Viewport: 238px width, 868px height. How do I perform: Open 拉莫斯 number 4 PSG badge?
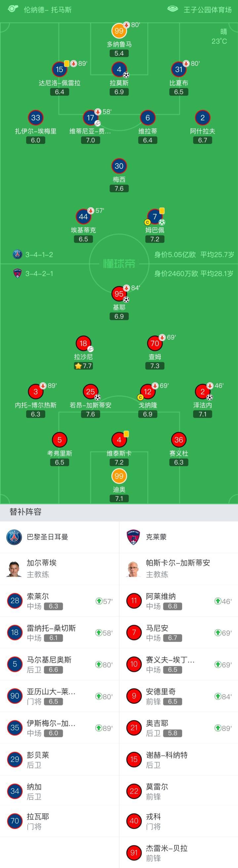coord(119,69)
